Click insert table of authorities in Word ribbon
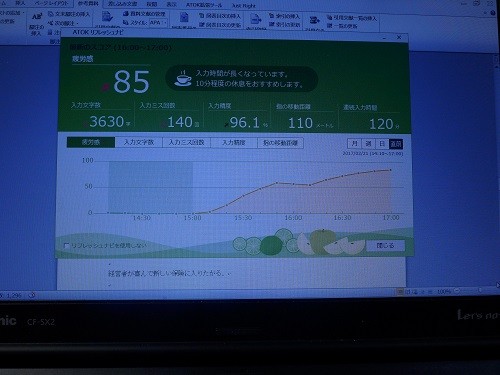Image resolution: width=500 pixels, height=375 pixels. (x=352, y=18)
